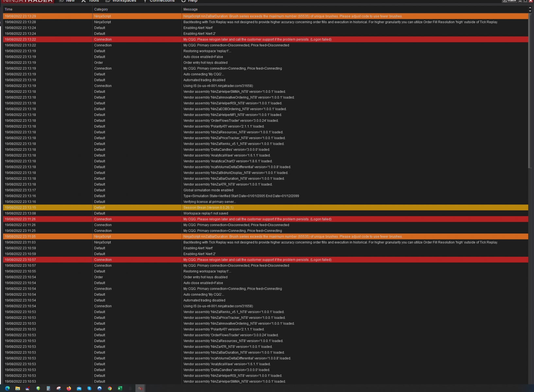This screenshot has height=392, width=534.
Task: Launch Firefox from the taskbar
Action: (69, 388)
